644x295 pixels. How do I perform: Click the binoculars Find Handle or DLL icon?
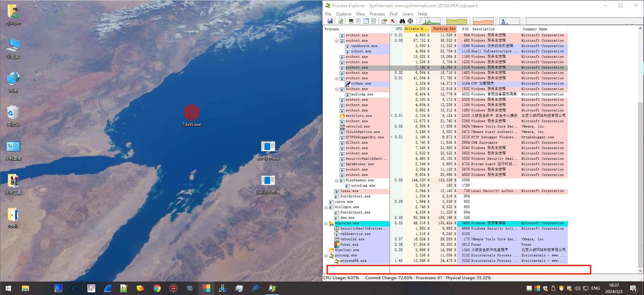point(402,21)
